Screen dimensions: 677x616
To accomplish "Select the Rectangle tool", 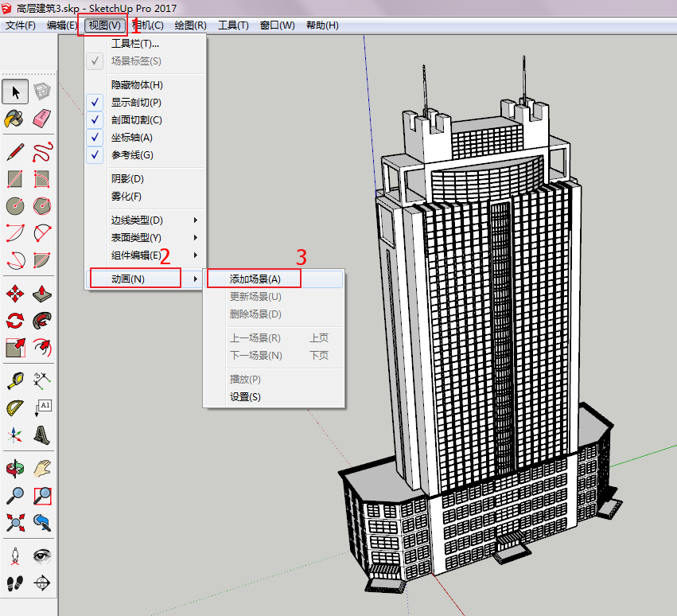I will [14, 178].
